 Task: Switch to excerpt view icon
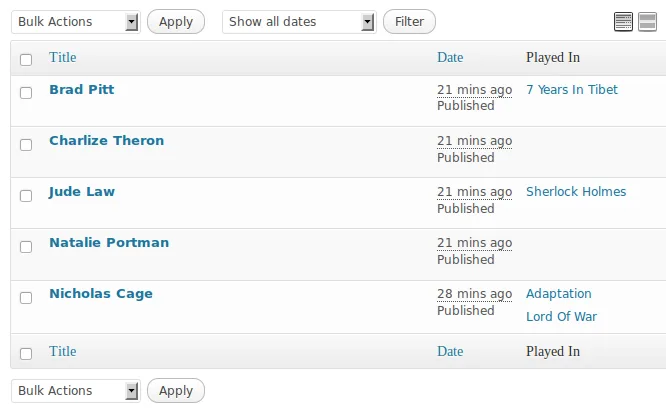click(x=647, y=22)
